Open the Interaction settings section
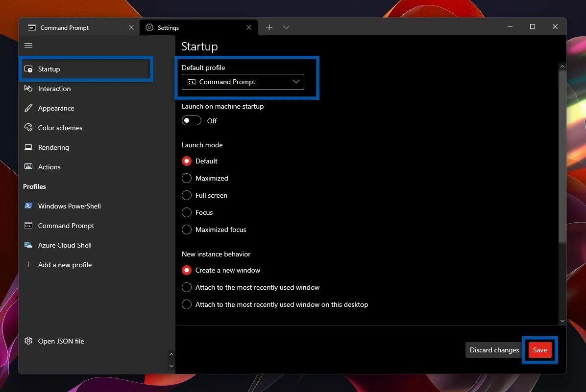This screenshot has width=586, height=392. (54, 89)
